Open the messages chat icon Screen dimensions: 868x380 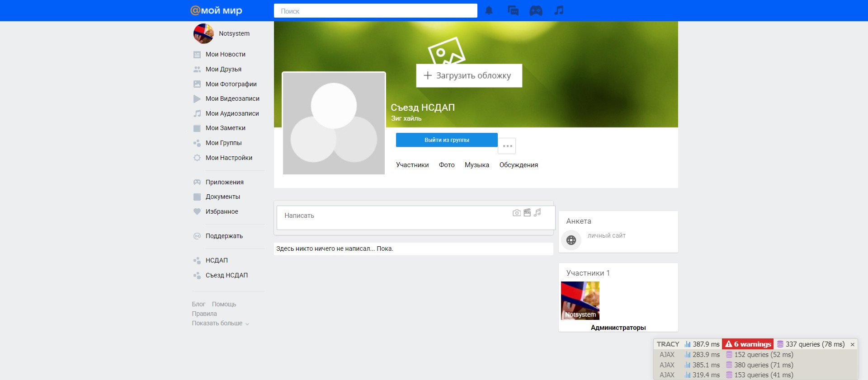click(x=513, y=10)
